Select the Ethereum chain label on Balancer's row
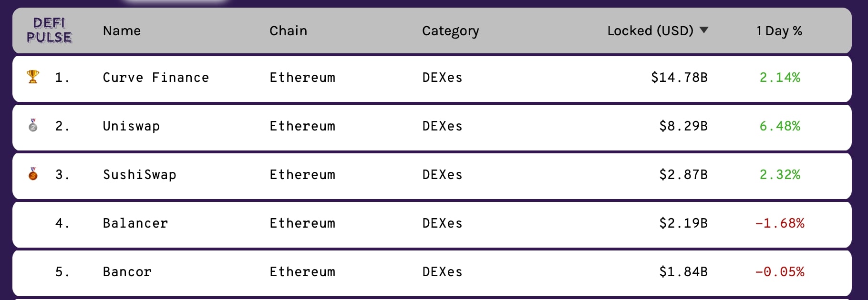Image resolution: width=868 pixels, height=300 pixels. 302,223
